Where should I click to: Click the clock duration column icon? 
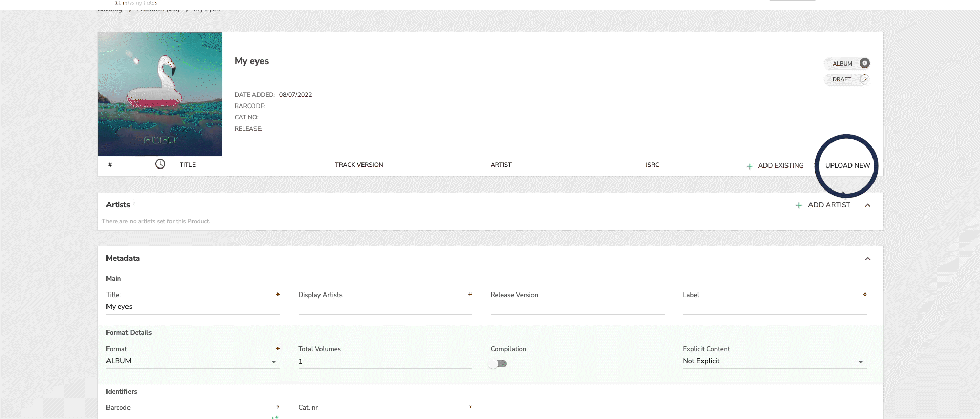point(160,164)
